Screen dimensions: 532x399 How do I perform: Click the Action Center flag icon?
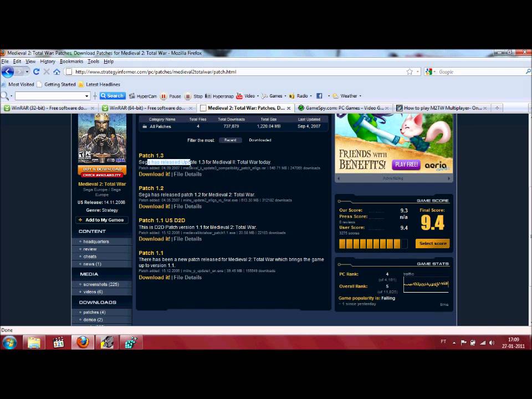tap(463, 342)
